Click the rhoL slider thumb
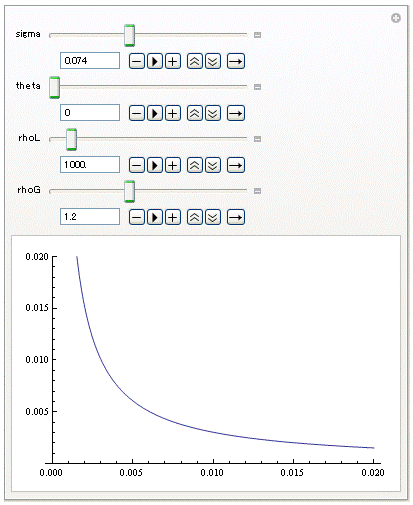The height and width of the screenshot is (505, 413). point(71,139)
